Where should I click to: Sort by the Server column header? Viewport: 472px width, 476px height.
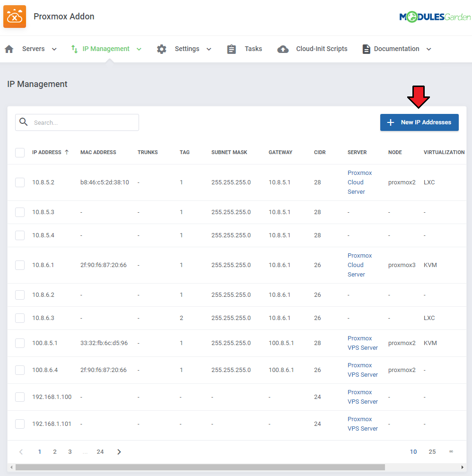click(357, 152)
